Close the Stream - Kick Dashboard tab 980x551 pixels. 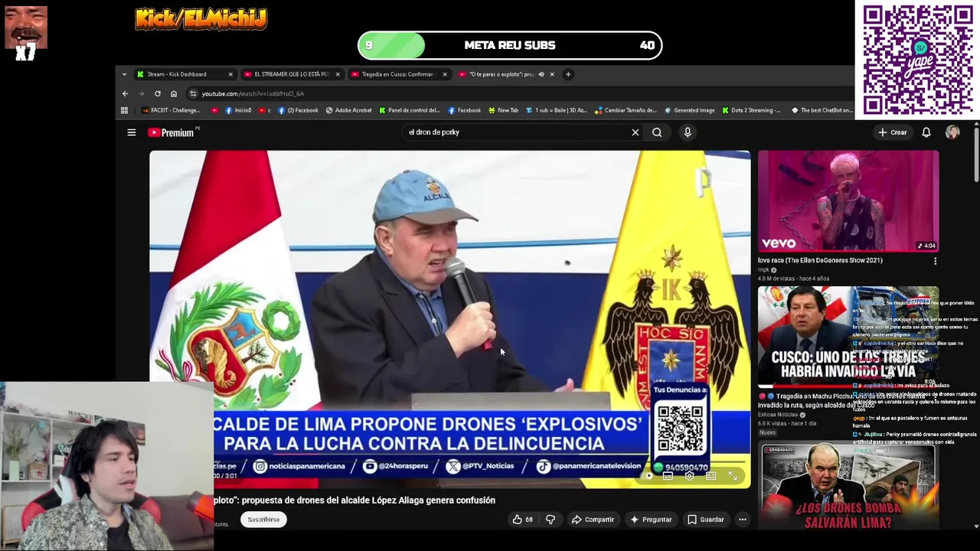point(230,74)
